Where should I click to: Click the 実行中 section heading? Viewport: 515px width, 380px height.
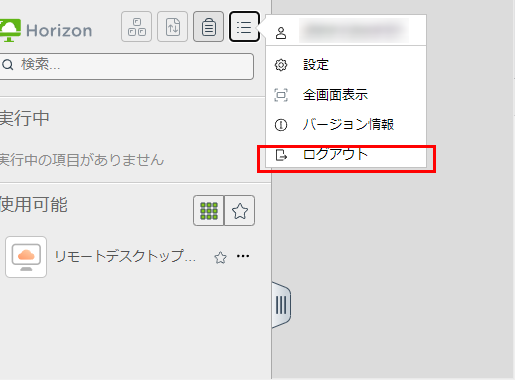coord(25,118)
